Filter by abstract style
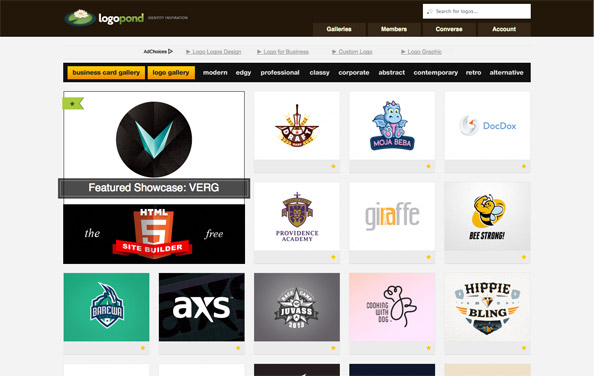Screen dimensions: 600x376 coord(391,73)
